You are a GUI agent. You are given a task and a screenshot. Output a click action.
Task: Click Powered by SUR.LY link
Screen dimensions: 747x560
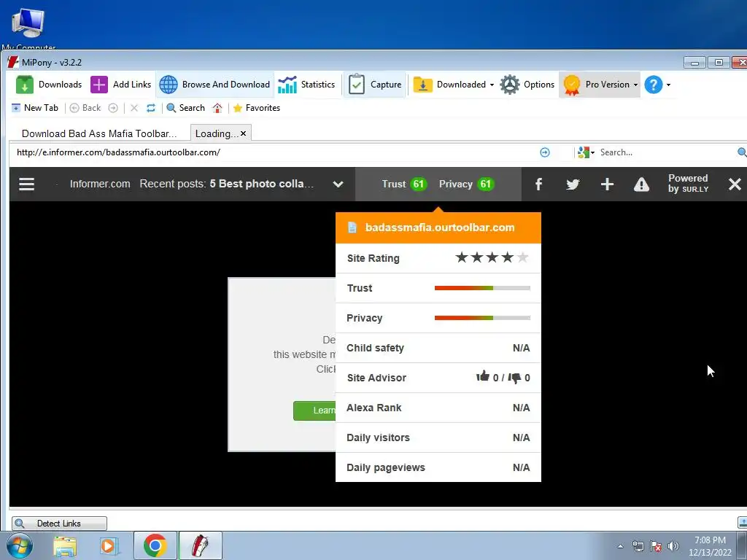pos(688,183)
